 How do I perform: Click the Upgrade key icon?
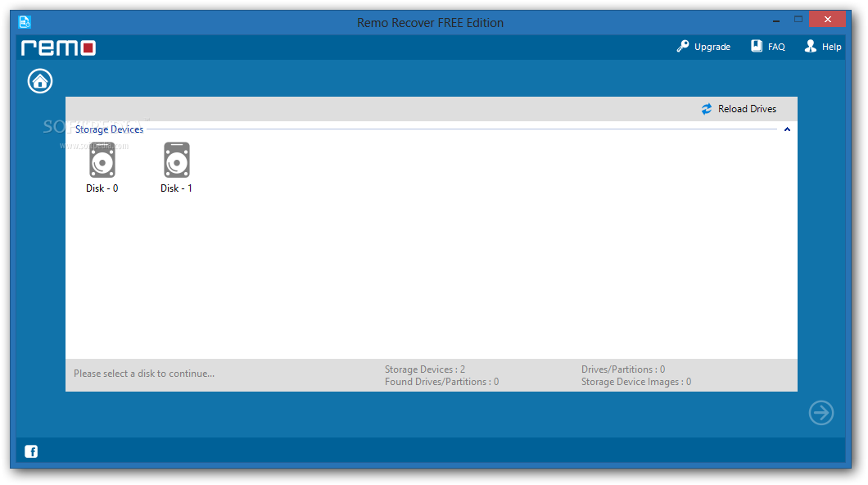(683, 47)
